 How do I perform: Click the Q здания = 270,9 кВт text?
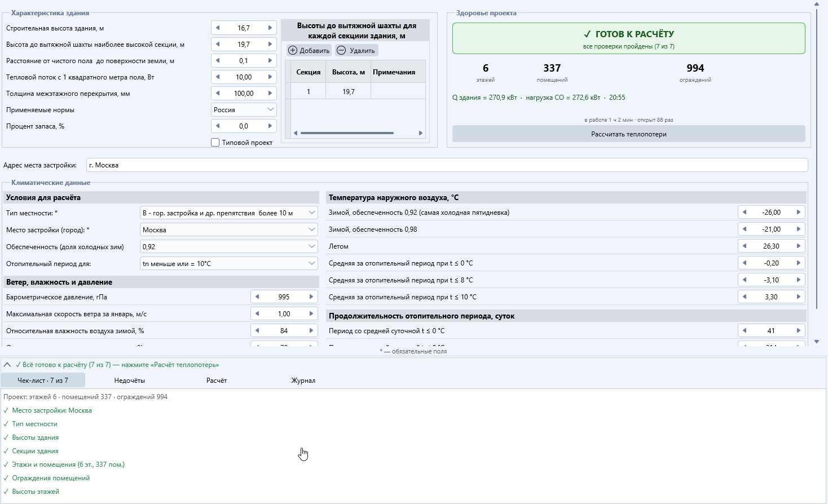pyautogui.click(x=485, y=98)
